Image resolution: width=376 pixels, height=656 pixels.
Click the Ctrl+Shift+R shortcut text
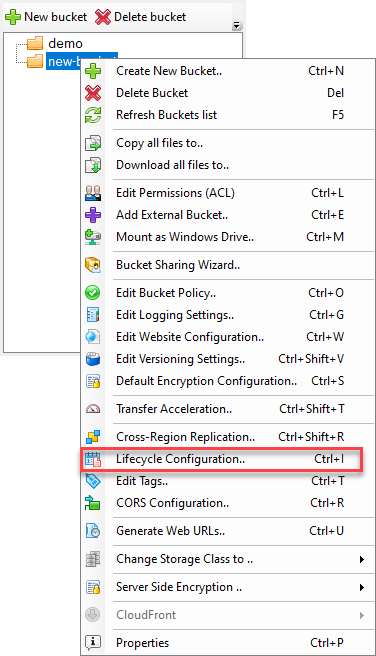(311, 437)
